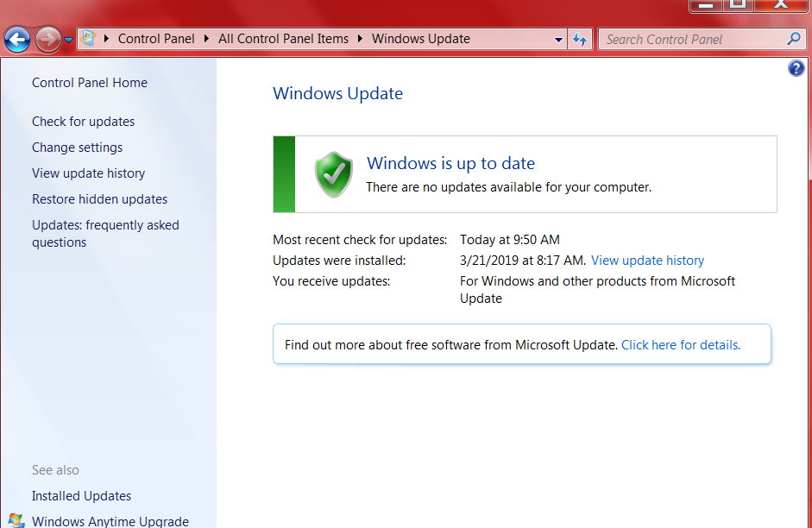812x528 pixels.
Task: Open Windows Anytime Upgrade link
Action: pyautogui.click(x=110, y=521)
